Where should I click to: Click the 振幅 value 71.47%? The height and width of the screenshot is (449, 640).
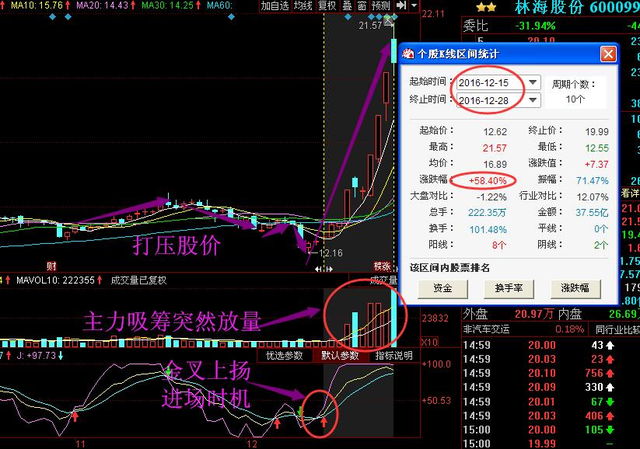coord(592,180)
